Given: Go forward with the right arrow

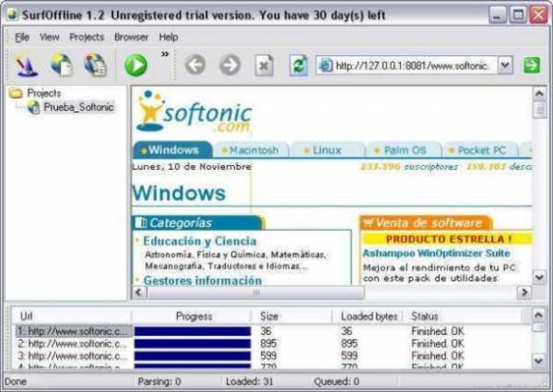Looking at the screenshot, I should (x=230, y=65).
